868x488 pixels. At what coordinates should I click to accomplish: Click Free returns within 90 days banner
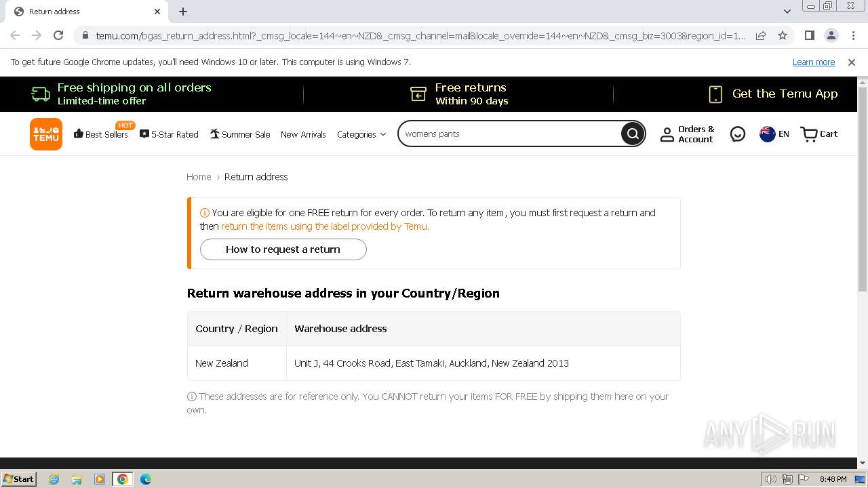click(459, 94)
